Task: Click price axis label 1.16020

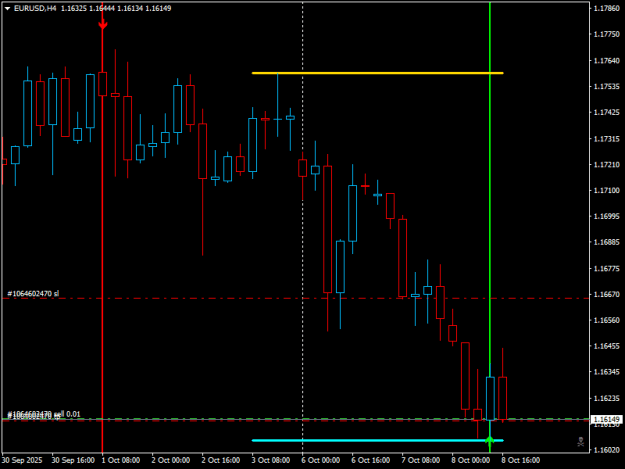Action: [607, 450]
